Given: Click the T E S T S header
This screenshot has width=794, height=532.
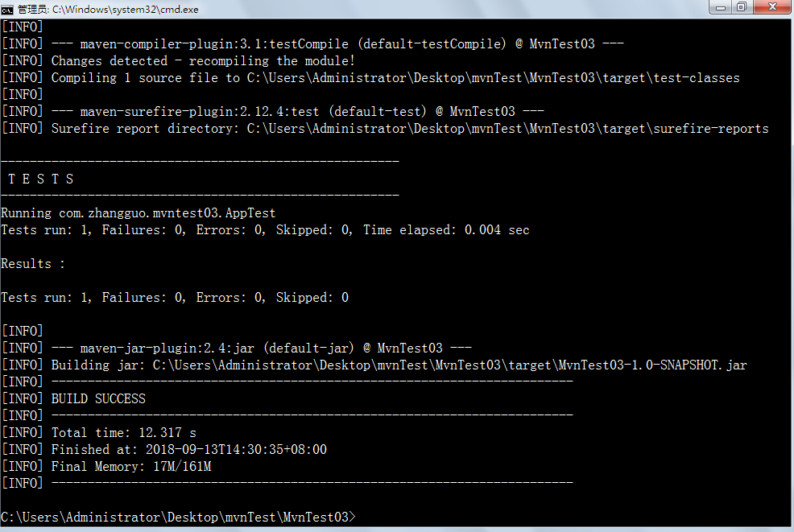Looking at the screenshot, I should click(x=40, y=179).
